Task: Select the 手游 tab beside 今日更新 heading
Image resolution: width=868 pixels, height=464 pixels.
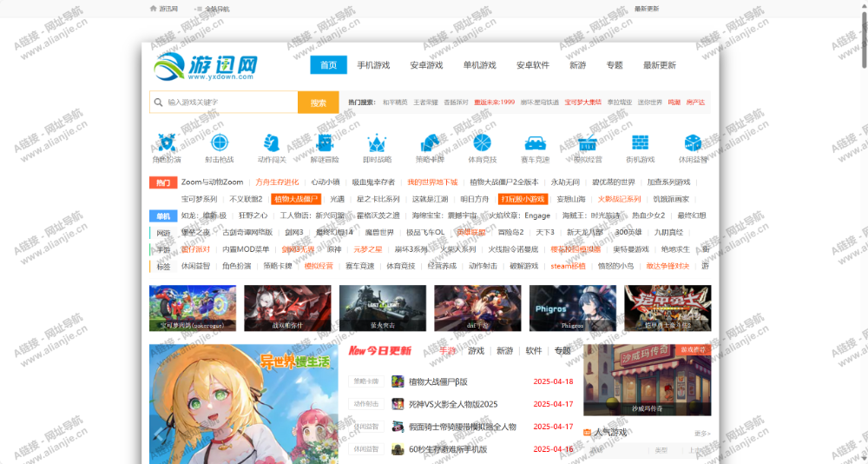Action: pyautogui.click(x=448, y=350)
